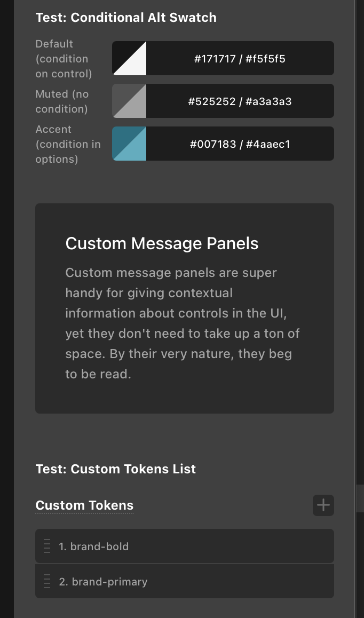Viewport: 364px width, 618px height.
Task: Click the vertical scrollbar thumb
Action: point(360,498)
